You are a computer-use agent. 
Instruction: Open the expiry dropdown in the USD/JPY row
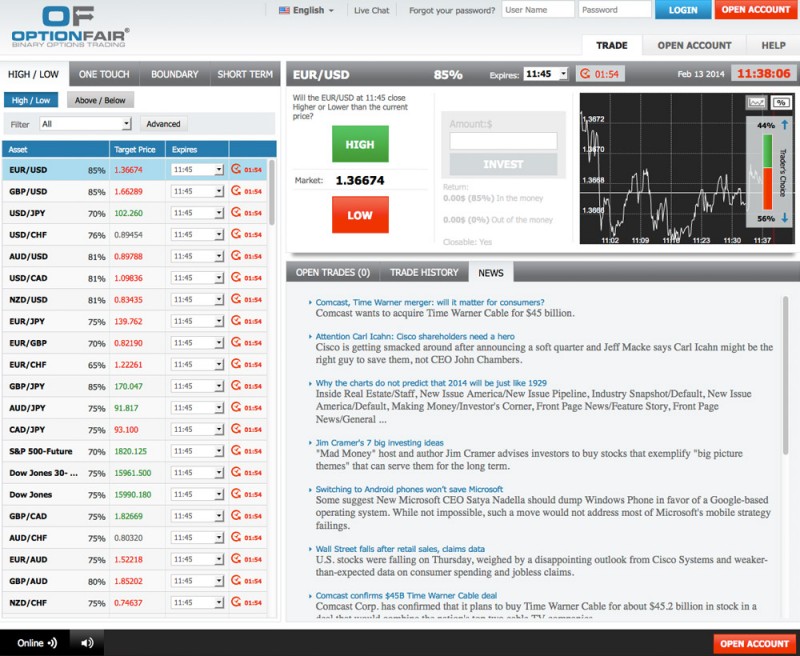tap(197, 213)
